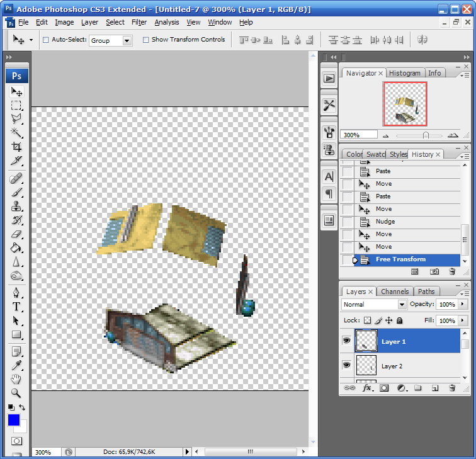
Task: Click the Navigator zoom slider handle
Action: [x=426, y=135]
